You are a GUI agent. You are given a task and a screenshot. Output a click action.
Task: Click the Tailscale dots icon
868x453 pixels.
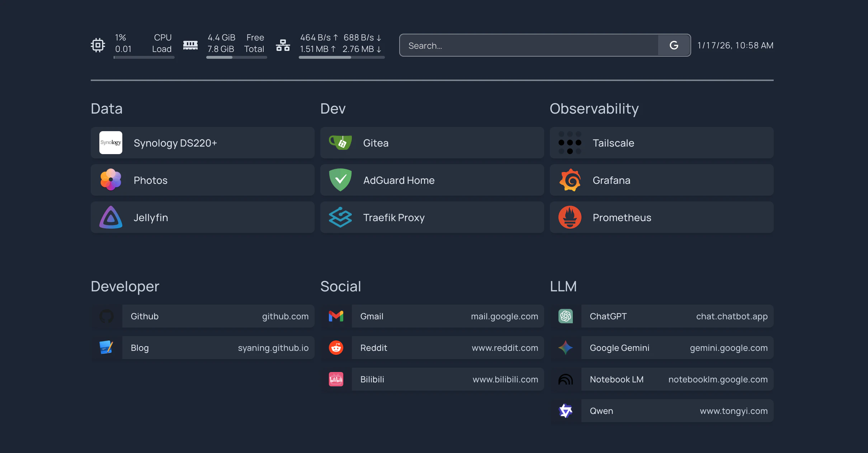pyautogui.click(x=570, y=143)
